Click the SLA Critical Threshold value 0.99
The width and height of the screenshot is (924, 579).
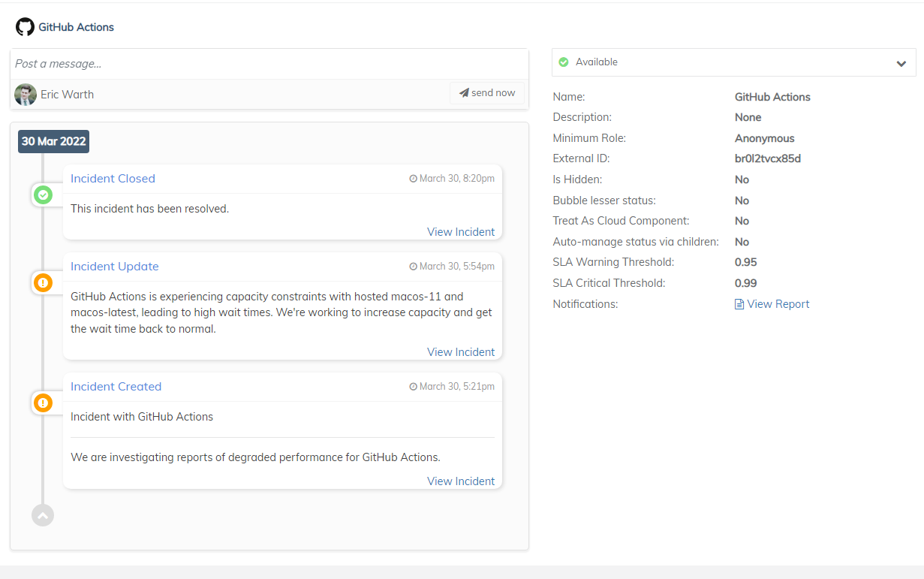[745, 284]
